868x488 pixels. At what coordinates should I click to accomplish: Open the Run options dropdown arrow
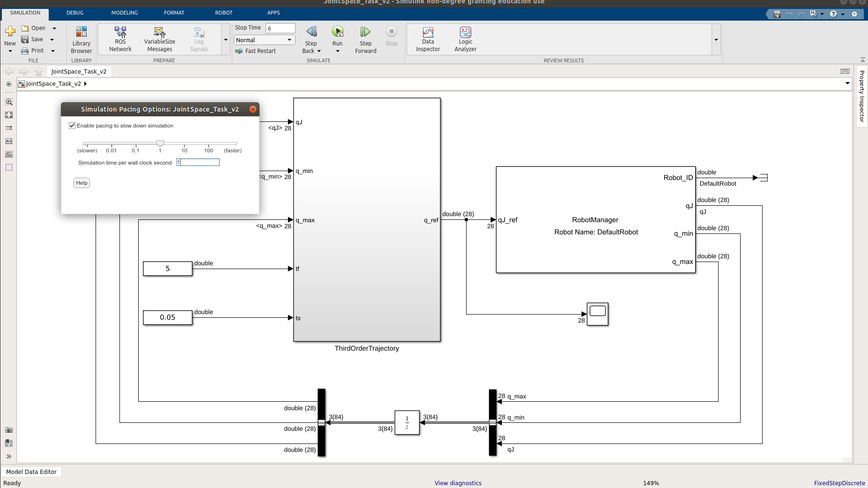click(338, 51)
